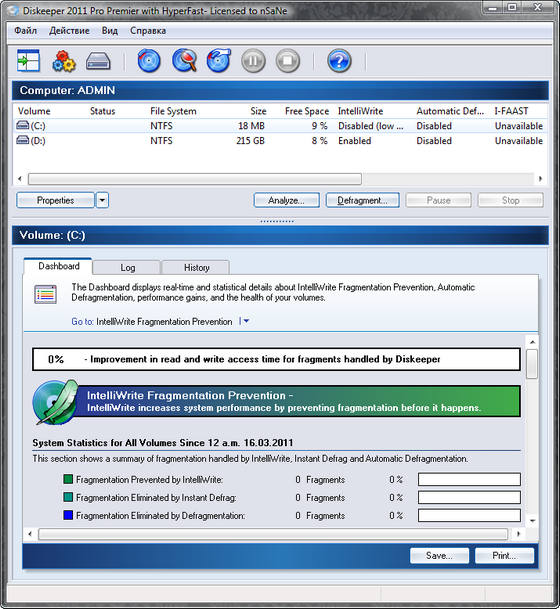560x609 pixels.
Task: Open help with the question mark icon
Action: 339,61
